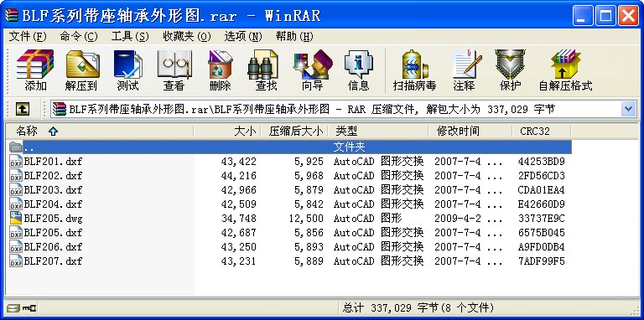Viewport: 644px width, 320px height.
Task: Click the 删除 (Delete) recycle icon
Action: [x=220, y=70]
